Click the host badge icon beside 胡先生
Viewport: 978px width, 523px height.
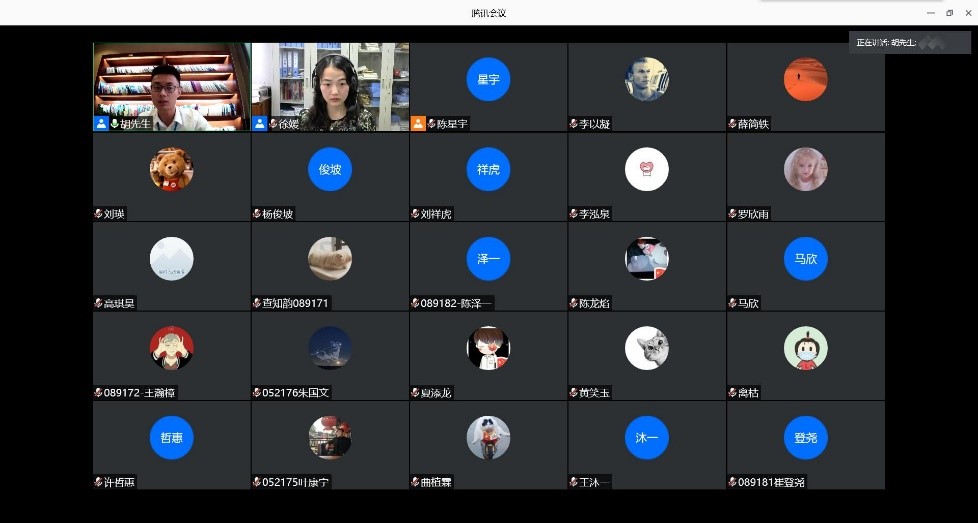(101, 124)
